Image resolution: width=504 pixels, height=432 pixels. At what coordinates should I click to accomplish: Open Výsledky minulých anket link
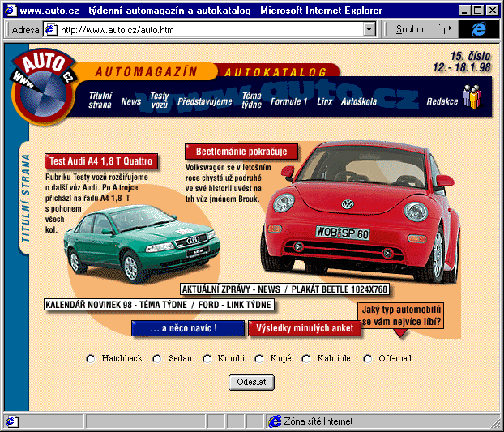305,328
